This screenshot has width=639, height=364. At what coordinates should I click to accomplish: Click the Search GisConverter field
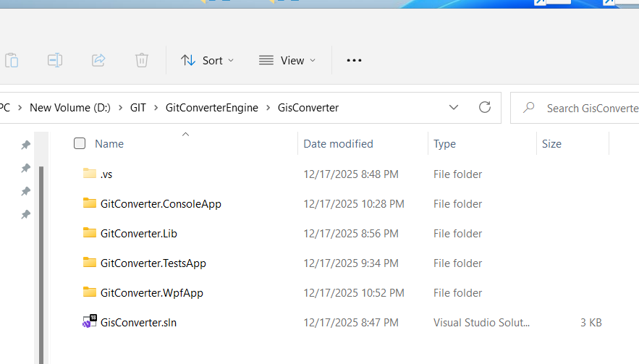coord(575,108)
